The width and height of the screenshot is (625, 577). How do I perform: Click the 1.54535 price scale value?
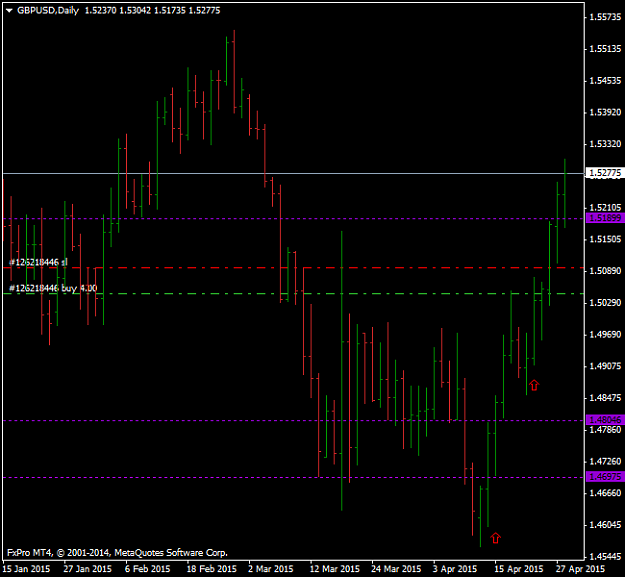point(605,80)
